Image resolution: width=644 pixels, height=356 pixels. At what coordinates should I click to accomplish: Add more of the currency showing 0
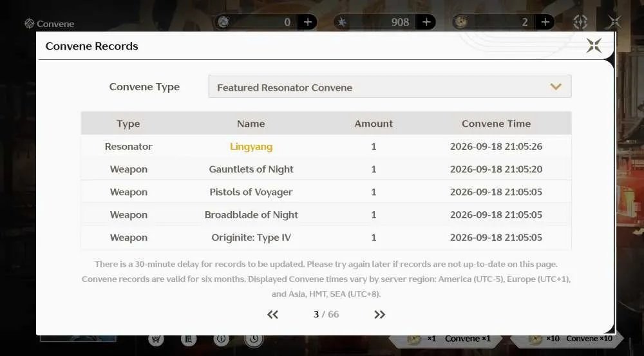(x=308, y=22)
